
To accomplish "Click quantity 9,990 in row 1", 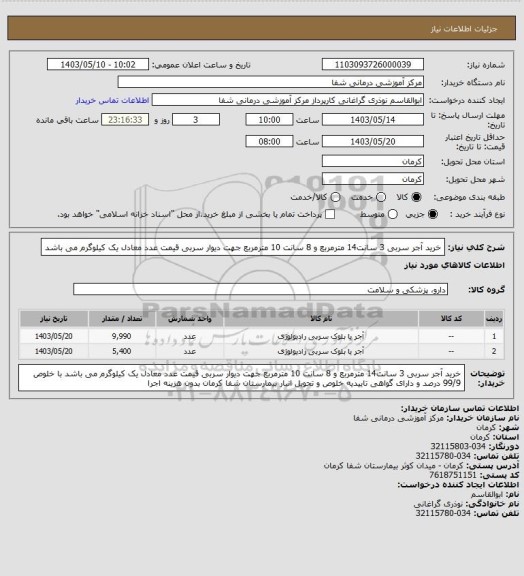I will 122,336.
